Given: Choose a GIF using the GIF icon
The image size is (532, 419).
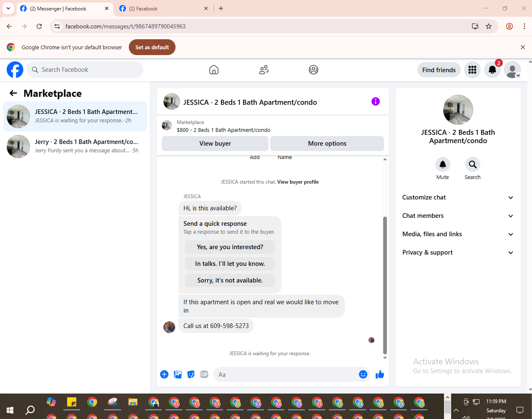Looking at the screenshot, I should coord(204,374).
